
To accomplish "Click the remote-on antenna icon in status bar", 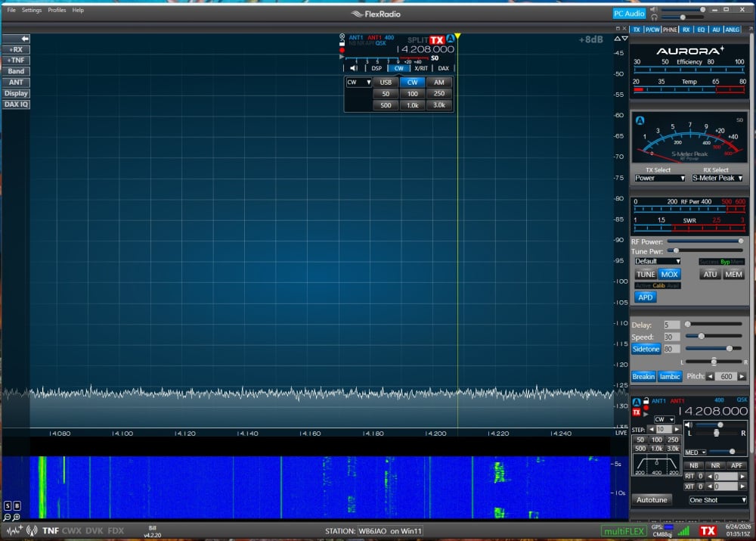I will [x=32, y=531].
